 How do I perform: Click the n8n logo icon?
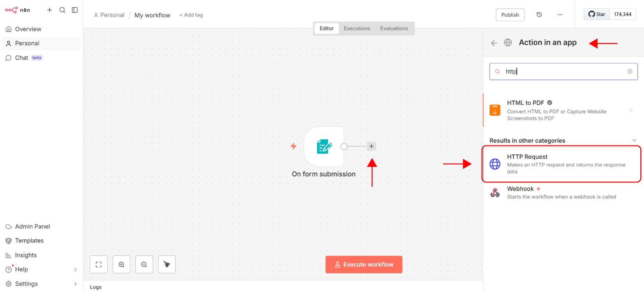point(11,10)
